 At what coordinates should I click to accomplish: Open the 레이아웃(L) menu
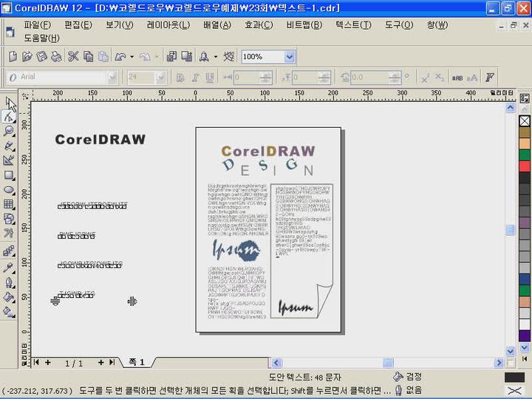(x=168, y=25)
